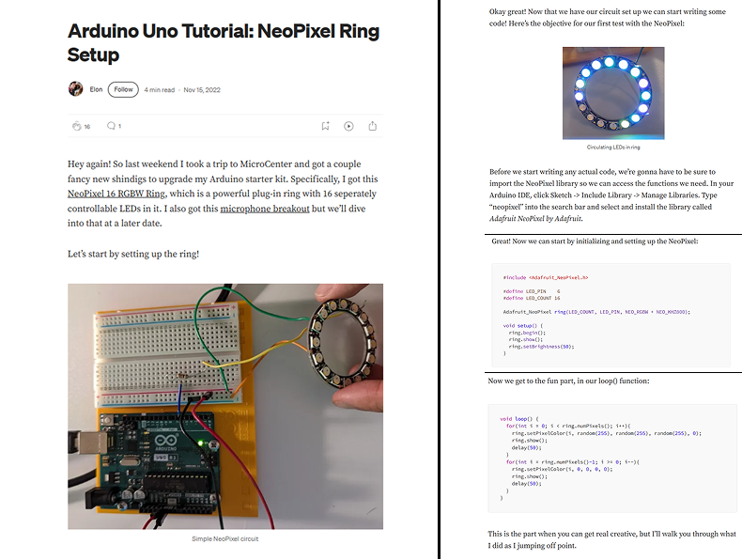The height and width of the screenshot is (560, 742).
Task: Open the NeoPixel 16 RGBW Ring link
Action: [116, 194]
